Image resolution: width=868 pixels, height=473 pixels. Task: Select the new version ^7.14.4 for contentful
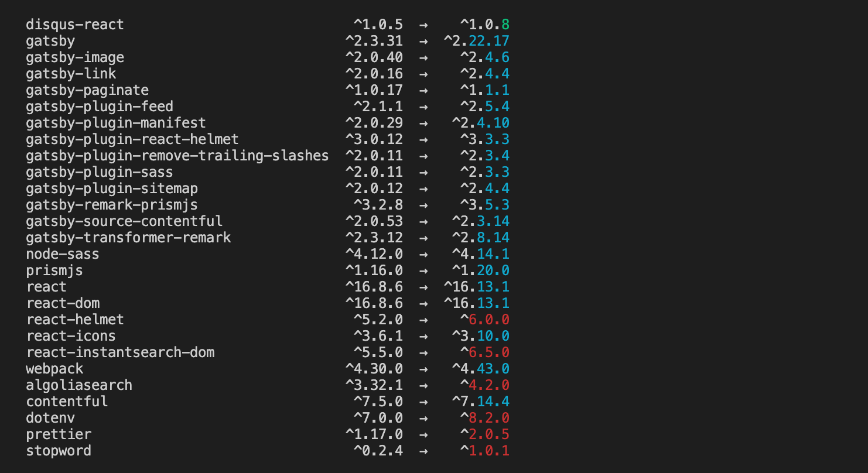pyautogui.click(x=481, y=402)
